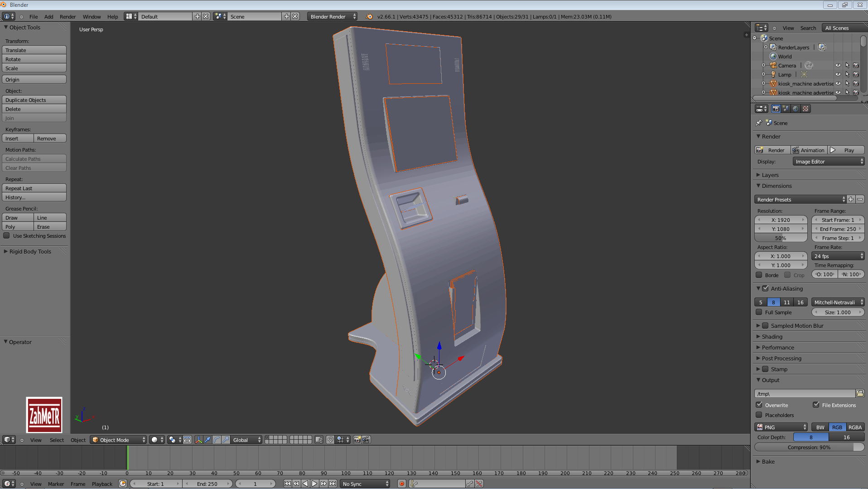Viewport: 868px width, 489px height.
Task: Click the pin icon beside Scene
Action: [759, 123]
